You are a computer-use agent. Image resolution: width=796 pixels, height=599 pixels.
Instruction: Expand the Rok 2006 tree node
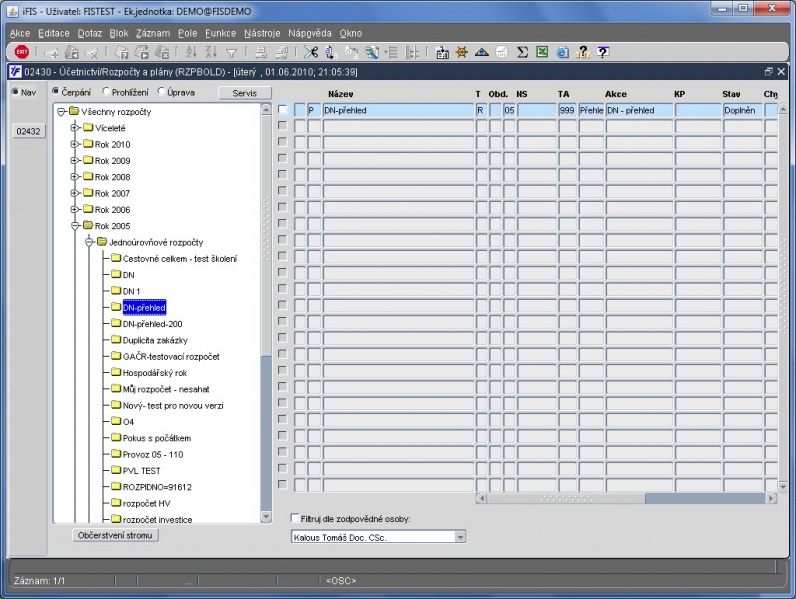[x=75, y=209]
